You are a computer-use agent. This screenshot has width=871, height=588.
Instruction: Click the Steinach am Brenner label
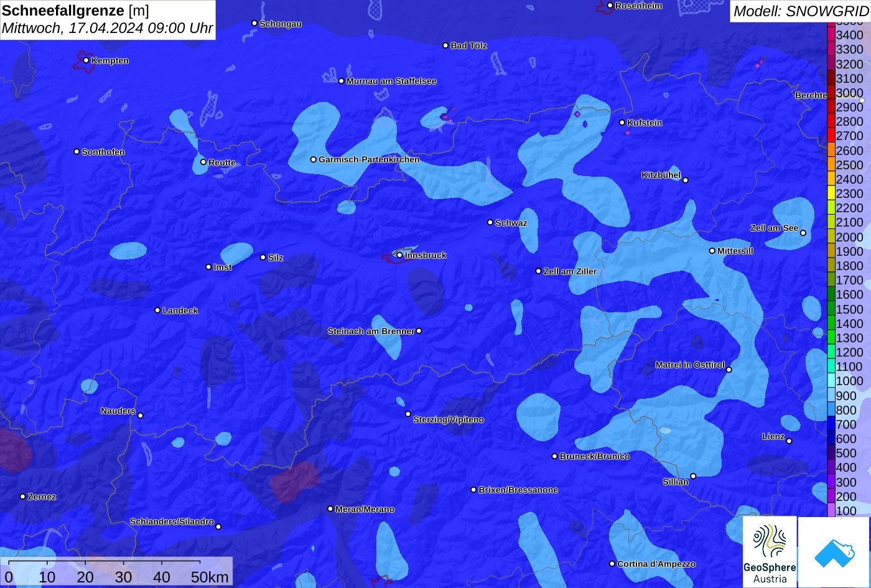tap(371, 331)
